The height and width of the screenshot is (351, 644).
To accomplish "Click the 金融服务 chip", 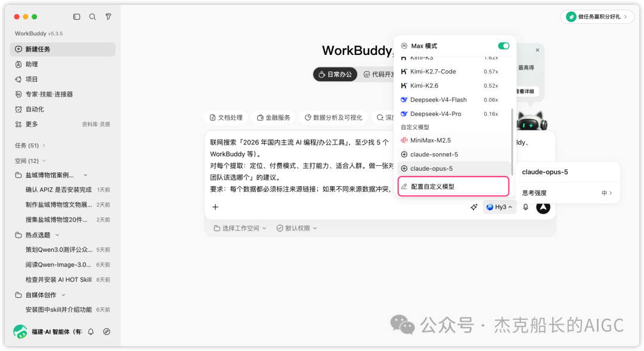I will click(x=274, y=118).
